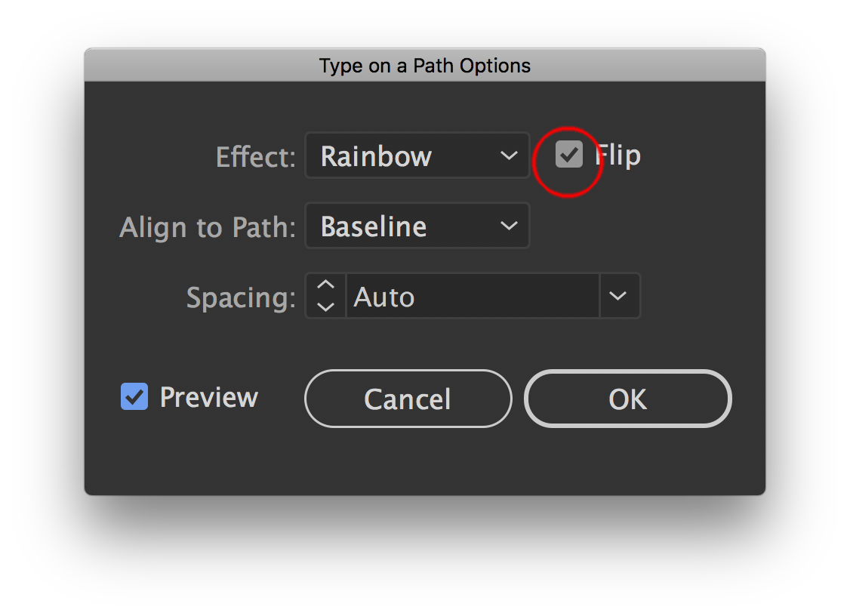
Task: Click the Type on a Path Options title bar
Action: click(x=425, y=66)
